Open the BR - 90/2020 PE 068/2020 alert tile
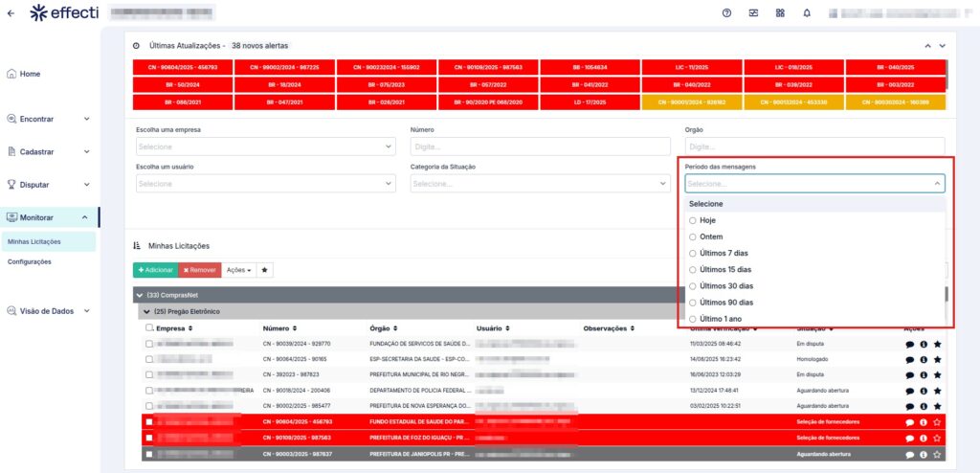980x473 pixels. [488, 102]
